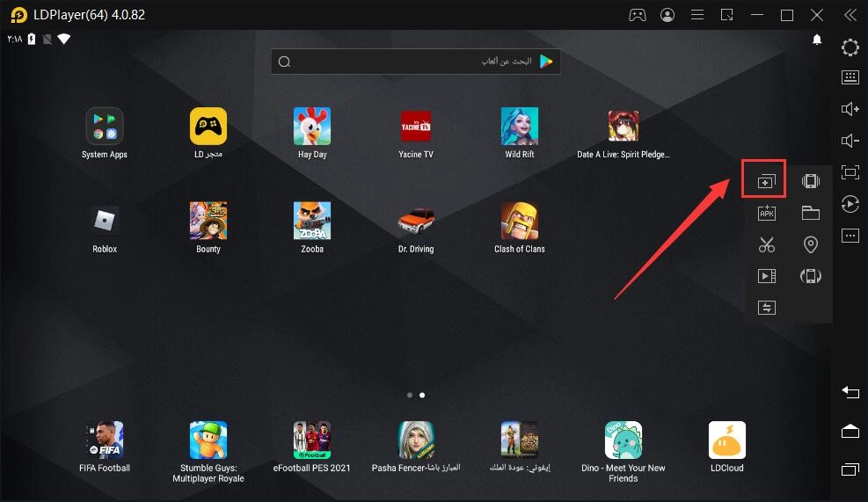Open the Wild Rift game
This screenshot has width=868, height=502.
click(x=519, y=127)
